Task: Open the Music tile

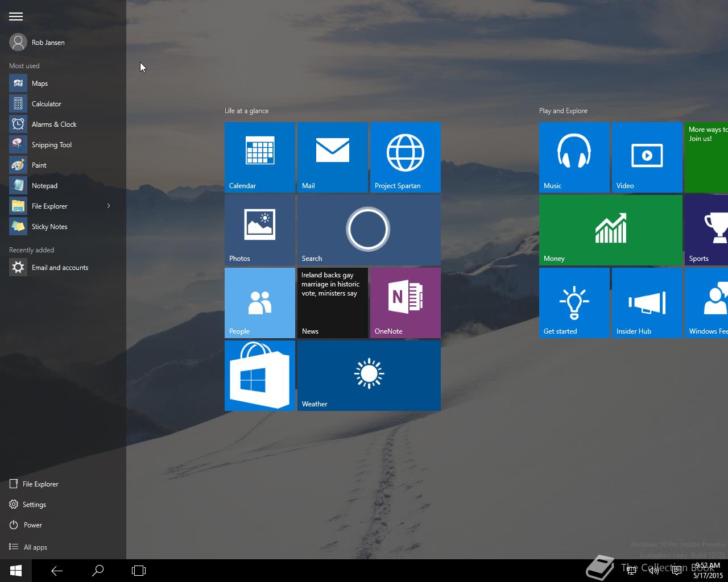Action: (574, 157)
